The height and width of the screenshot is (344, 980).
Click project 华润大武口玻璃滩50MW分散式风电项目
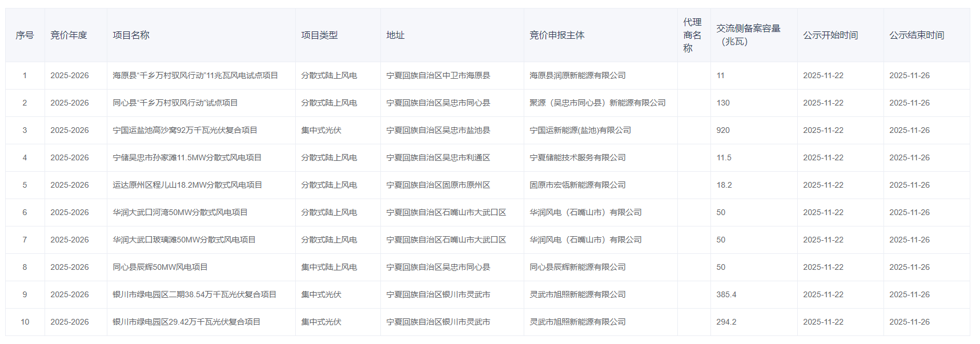point(184,240)
